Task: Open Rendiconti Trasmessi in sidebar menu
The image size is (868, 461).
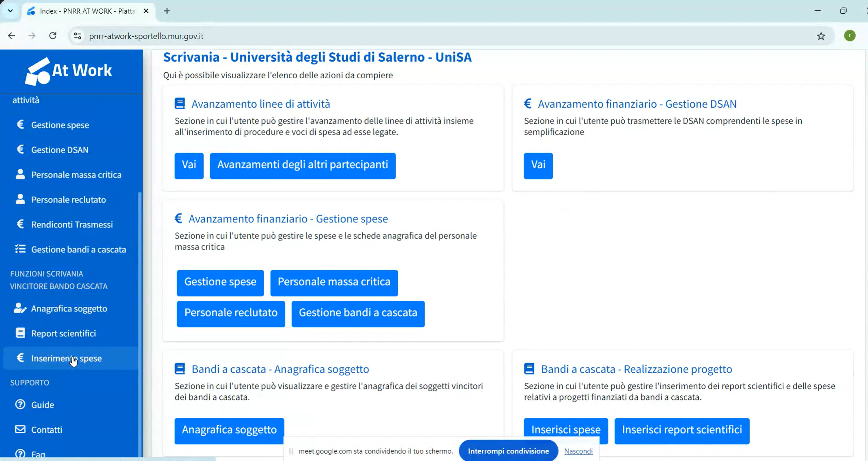Action: [x=70, y=224]
